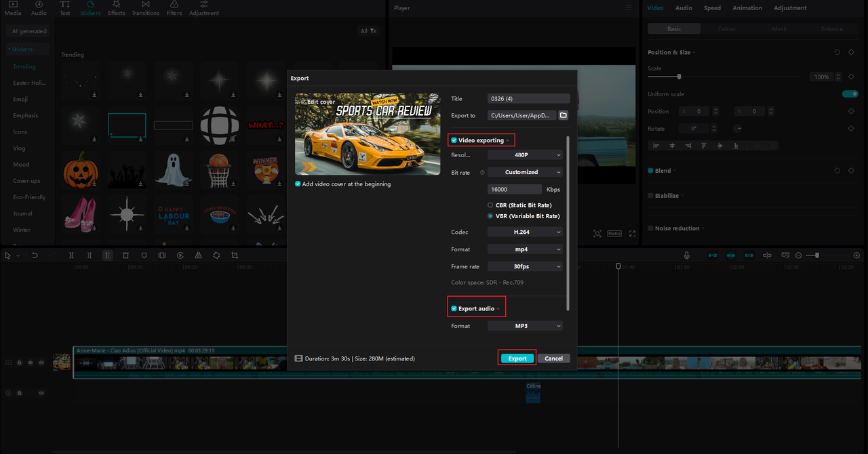Click the timeline zoom out magnifier
Image resolution: width=868 pixels, height=454 pixels.
point(799,255)
